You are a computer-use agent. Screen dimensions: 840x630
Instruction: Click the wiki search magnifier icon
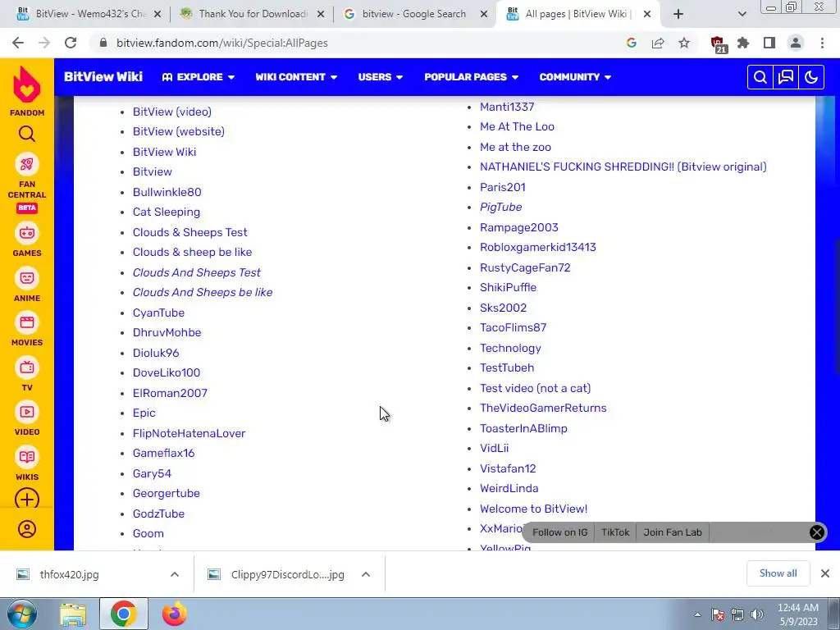coord(760,78)
